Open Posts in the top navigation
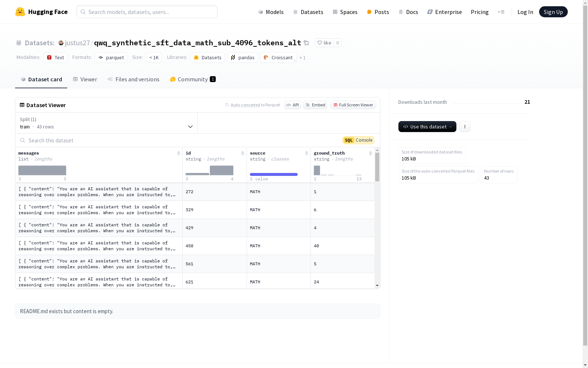588x368 pixels. (378, 12)
